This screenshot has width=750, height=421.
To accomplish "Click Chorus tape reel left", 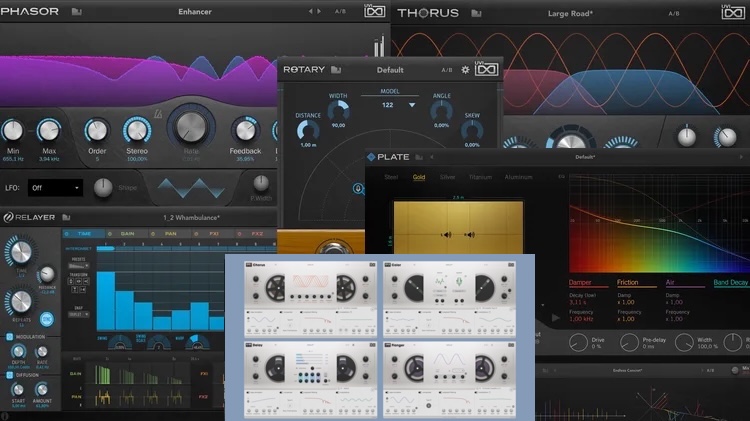I will (276, 287).
